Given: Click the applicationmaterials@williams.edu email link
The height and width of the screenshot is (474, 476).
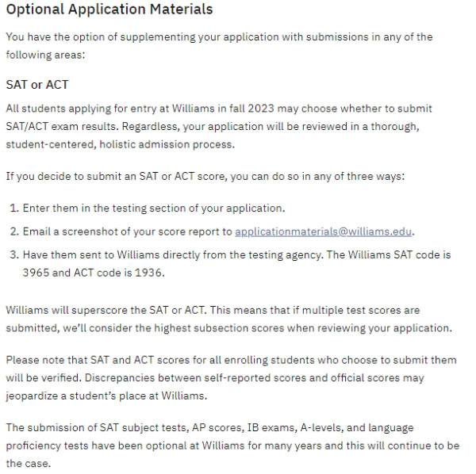Looking at the screenshot, I should (324, 231).
